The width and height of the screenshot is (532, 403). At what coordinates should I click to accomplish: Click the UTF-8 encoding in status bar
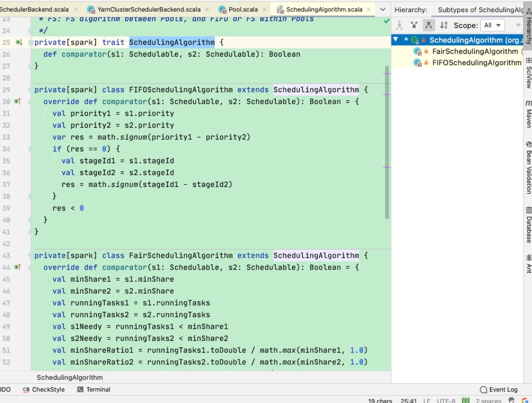point(446,401)
